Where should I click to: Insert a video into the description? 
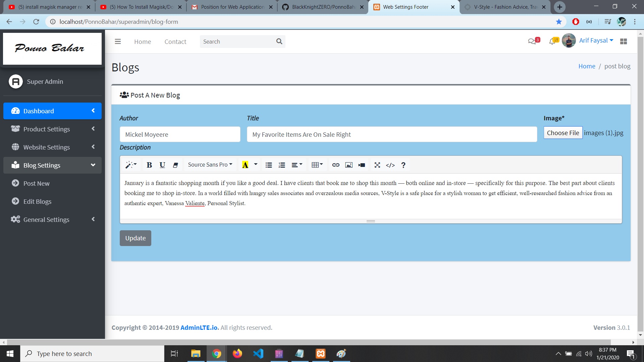(x=362, y=165)
